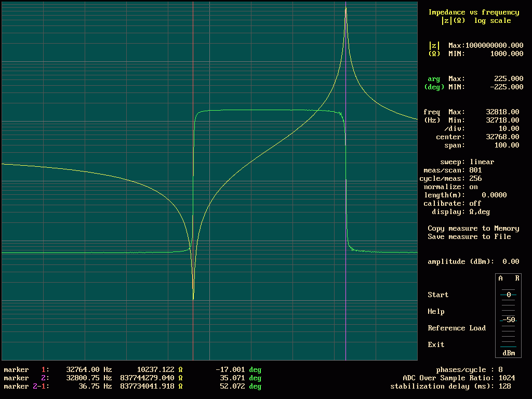Click the R channel label of the level meter
This screenshot has width=532, height=399.
(x=517, y=278)
